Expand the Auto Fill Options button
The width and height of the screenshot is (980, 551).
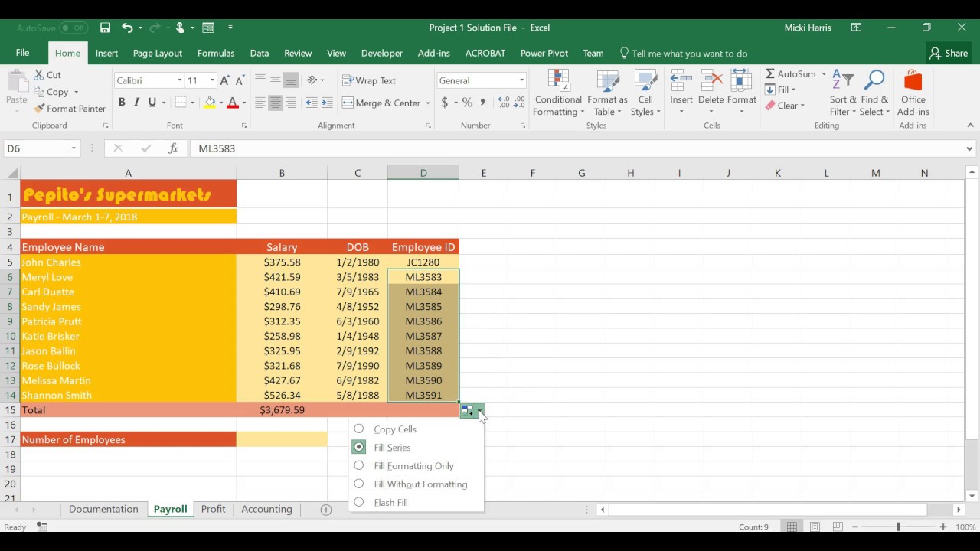pos(472,411)
